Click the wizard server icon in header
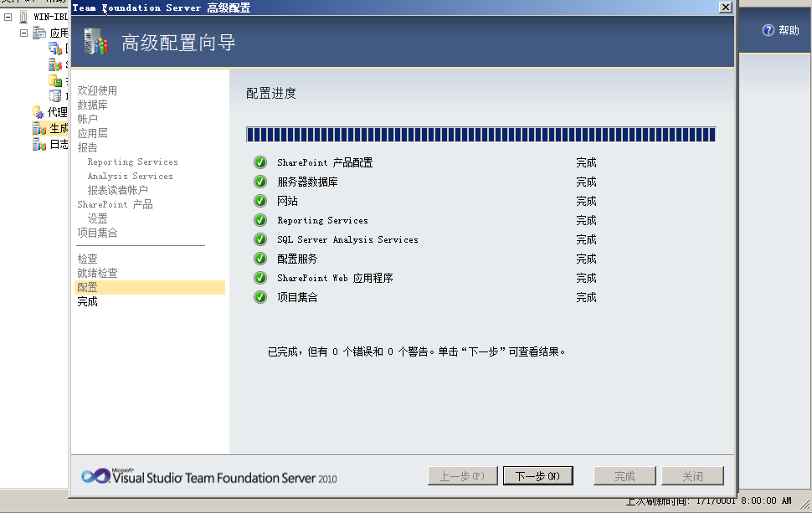This screenshot has height=513, width=812. [x=95, y=42]
